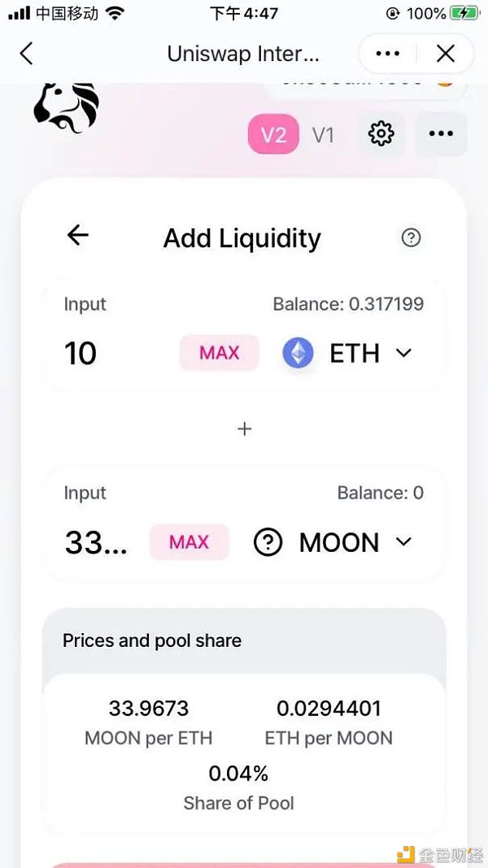Switch to the V2 version
Image resolution: width=488 pixels, height=868 pixels.
[x=273, y=134]
